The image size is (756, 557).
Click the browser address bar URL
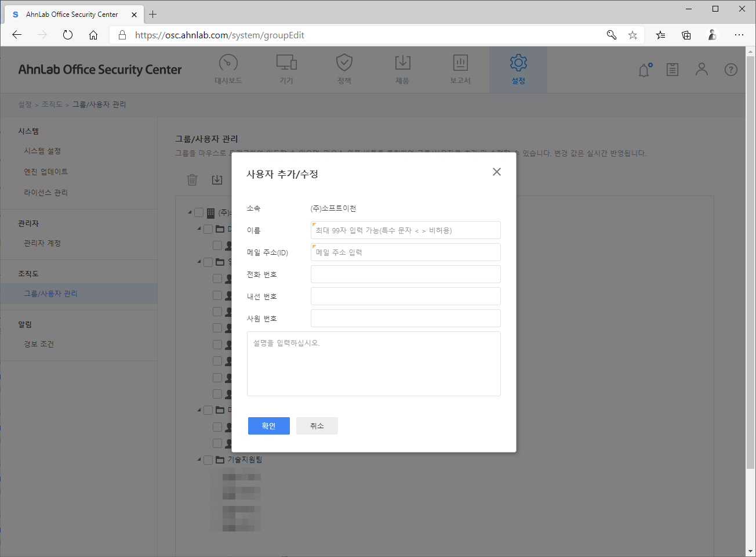(x=220, y=35)
